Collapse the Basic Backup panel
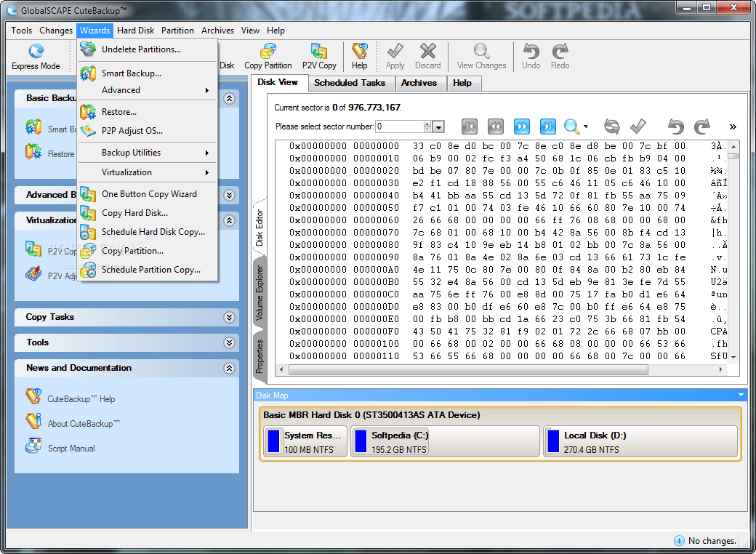The height and width of the screenshot is (554, 756). tap(230, 98)
